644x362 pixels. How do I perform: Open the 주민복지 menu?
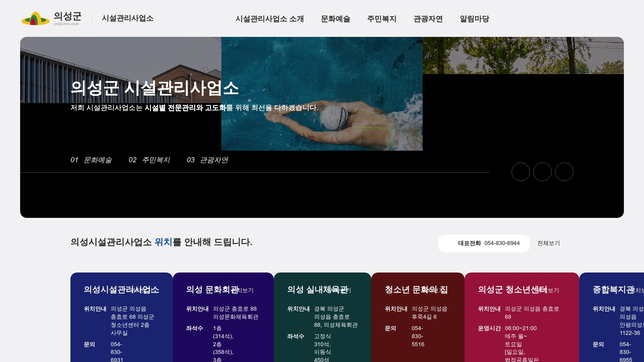click(x=382, y=19)
